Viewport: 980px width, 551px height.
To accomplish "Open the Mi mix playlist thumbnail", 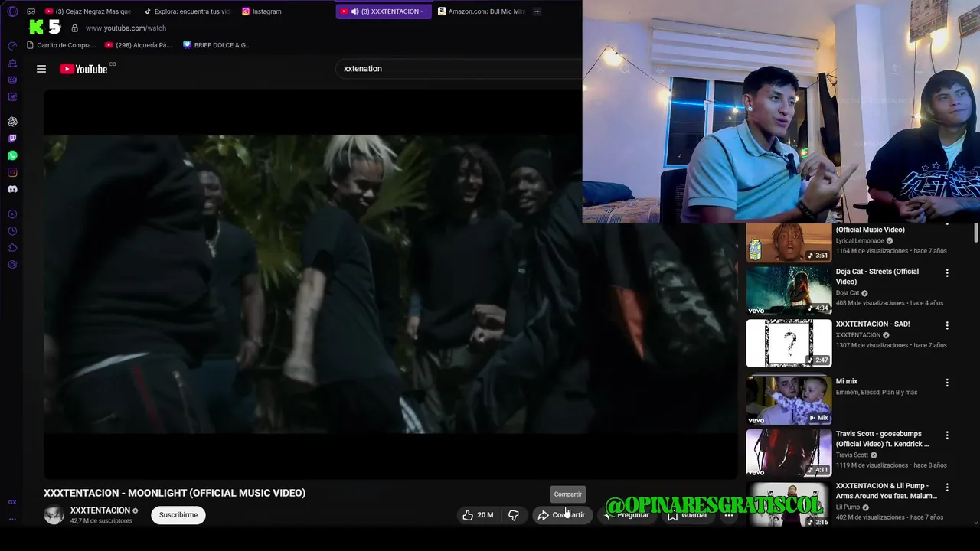I will (x=789, y=400).
